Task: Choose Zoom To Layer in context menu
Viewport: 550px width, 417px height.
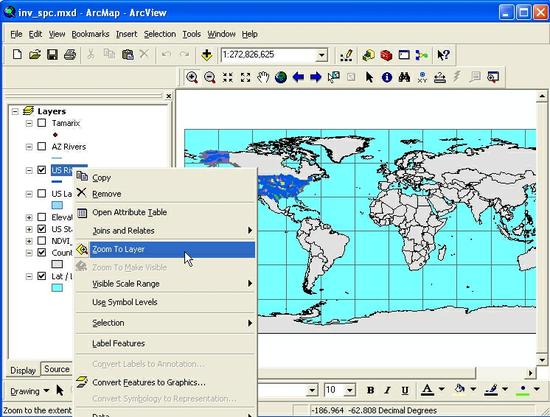Action: tap(166, 249)
